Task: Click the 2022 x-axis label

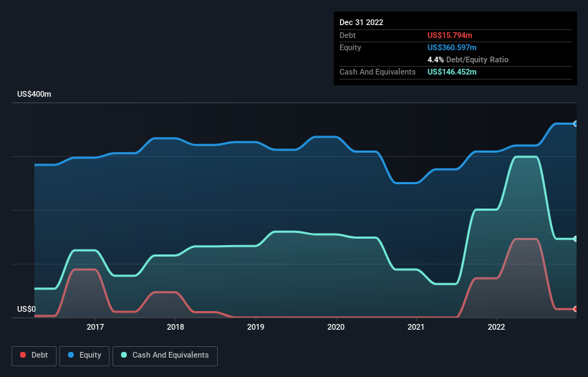Action: (496, 327)
